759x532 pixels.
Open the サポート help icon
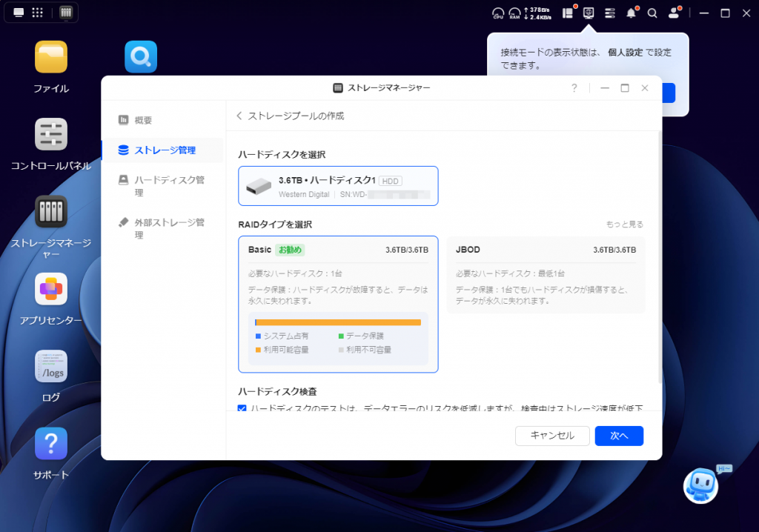51,444
